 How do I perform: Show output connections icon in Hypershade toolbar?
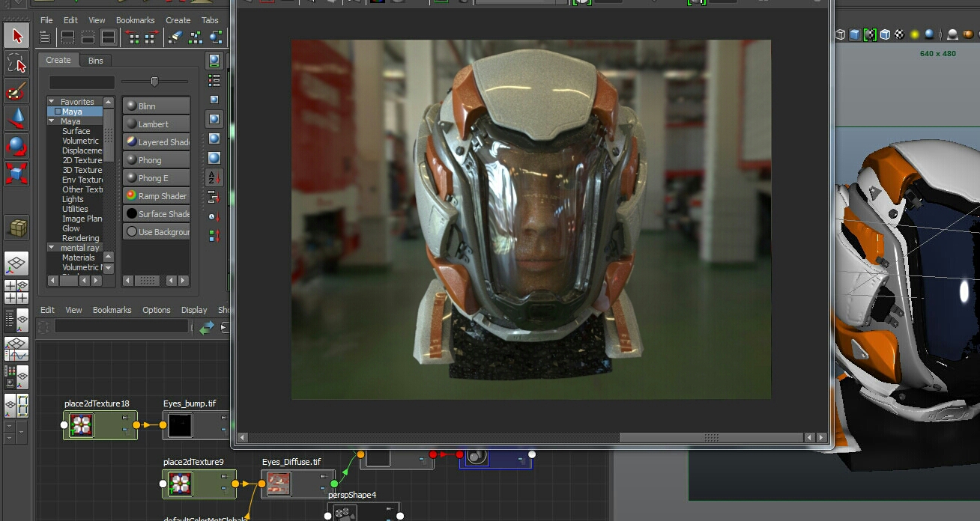click(151, 36)
